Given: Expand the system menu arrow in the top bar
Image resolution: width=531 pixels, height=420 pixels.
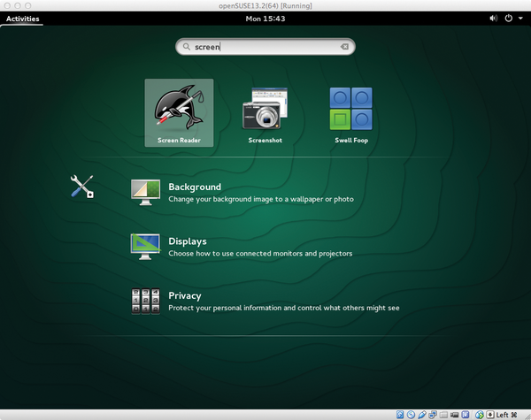Looking at the screenshot, I should coord(520,19).
